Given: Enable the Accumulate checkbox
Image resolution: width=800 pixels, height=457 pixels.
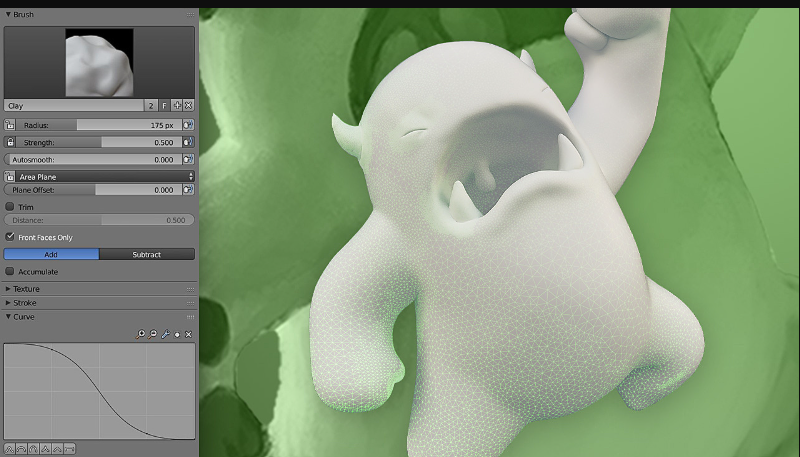Looking at the screenshot, I should tap(10, 271).
